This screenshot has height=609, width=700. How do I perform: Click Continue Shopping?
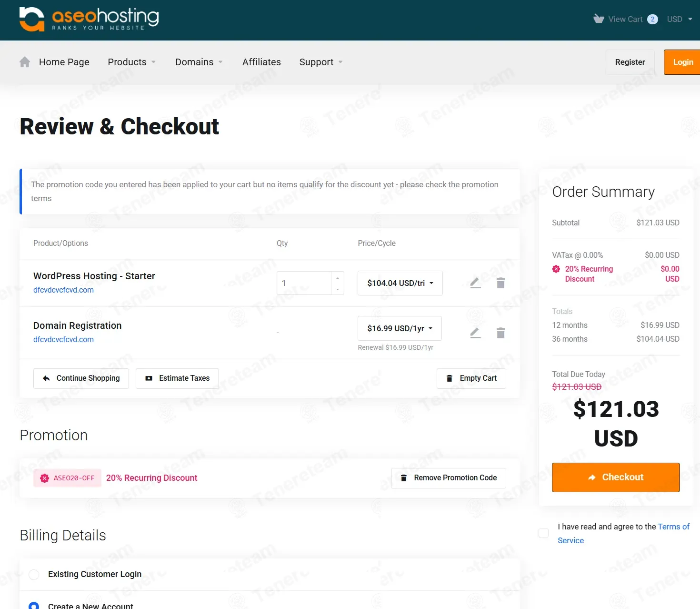click(x=81, y=378)
